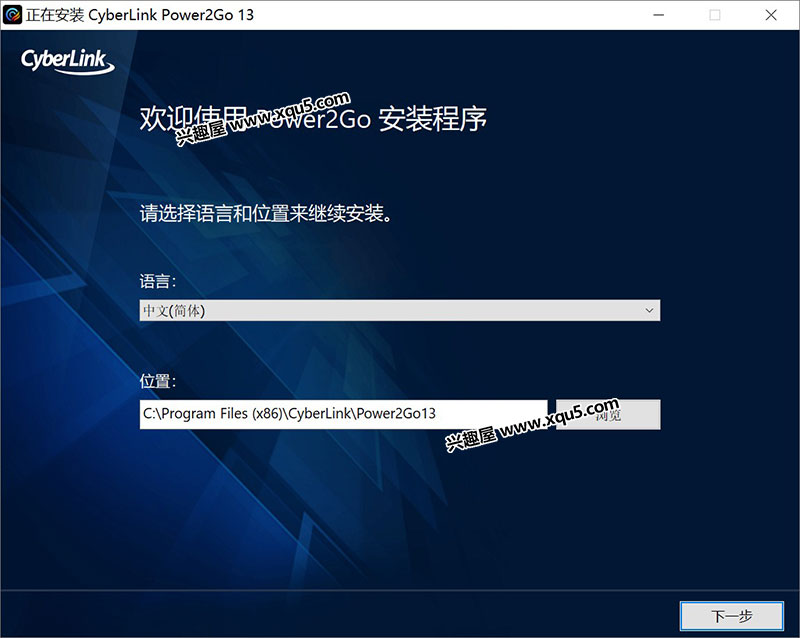
Task: Click the CyberLink logo
Action: coord(67,62)
